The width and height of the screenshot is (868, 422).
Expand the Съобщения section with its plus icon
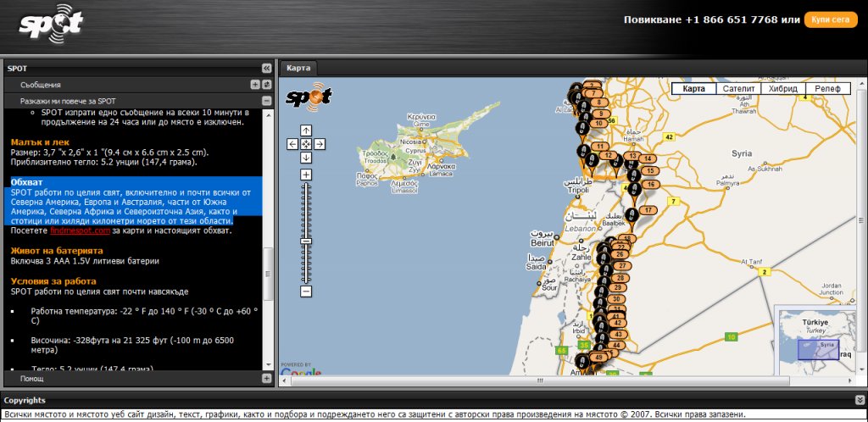254,85
